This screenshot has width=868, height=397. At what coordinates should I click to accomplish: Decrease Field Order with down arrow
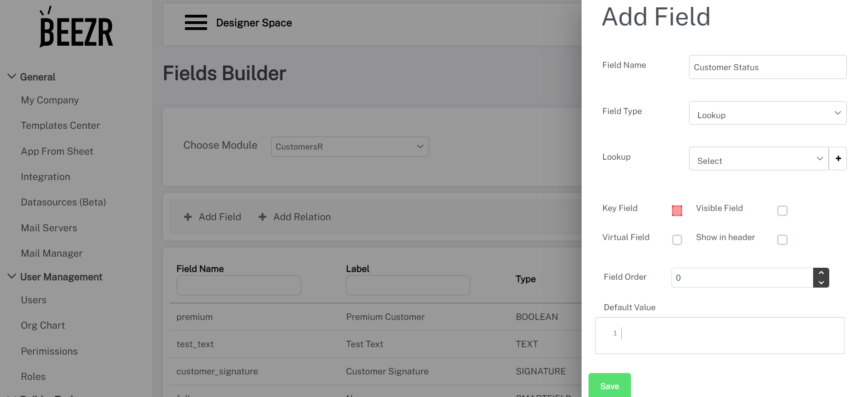click(x=821, y=283)
